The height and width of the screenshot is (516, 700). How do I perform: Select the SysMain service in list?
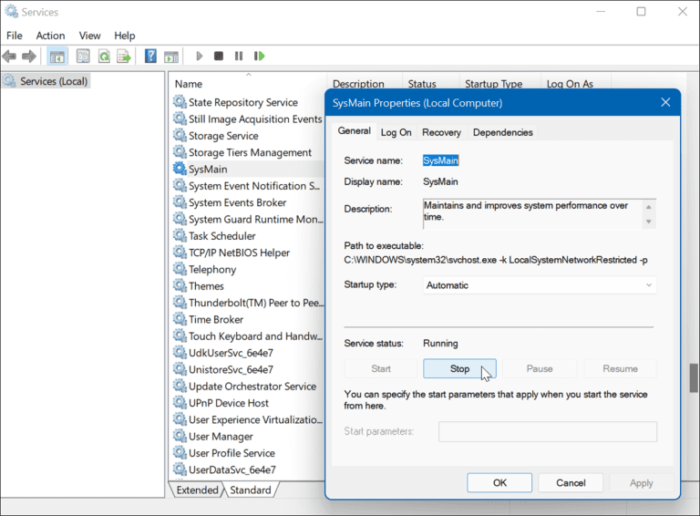(x=208, y=169)
